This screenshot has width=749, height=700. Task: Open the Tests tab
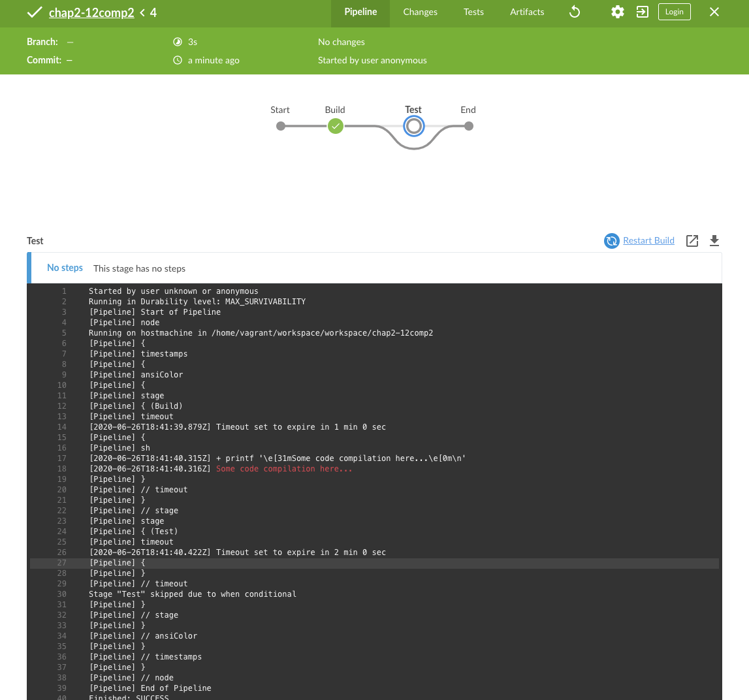click(473, 12)
